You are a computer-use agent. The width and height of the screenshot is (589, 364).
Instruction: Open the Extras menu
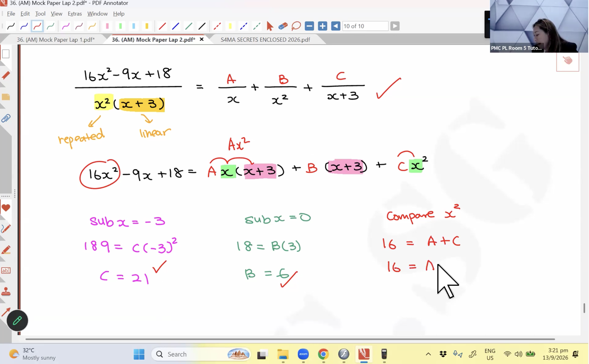[75, 14]
